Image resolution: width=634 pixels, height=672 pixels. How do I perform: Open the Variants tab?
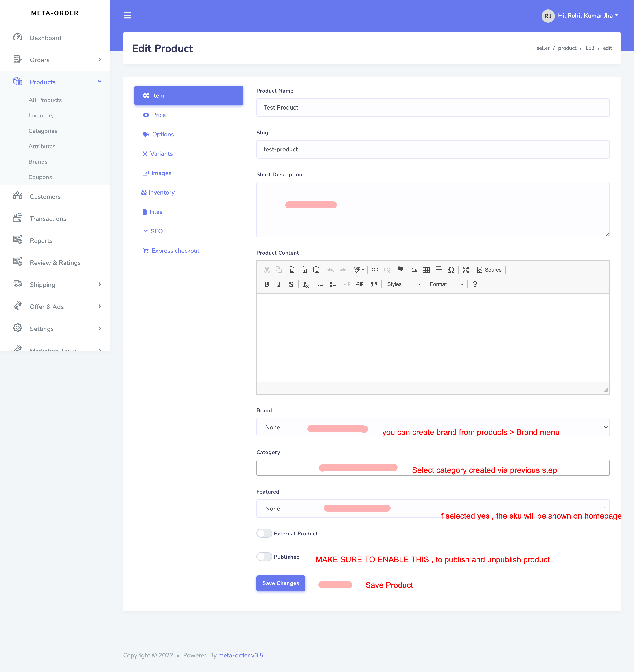(161, 154)
